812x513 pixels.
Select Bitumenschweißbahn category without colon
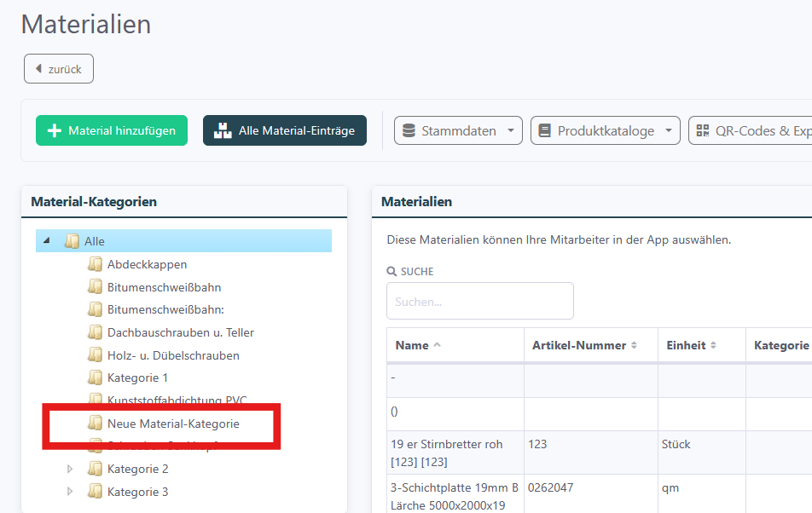coord(164,287)
